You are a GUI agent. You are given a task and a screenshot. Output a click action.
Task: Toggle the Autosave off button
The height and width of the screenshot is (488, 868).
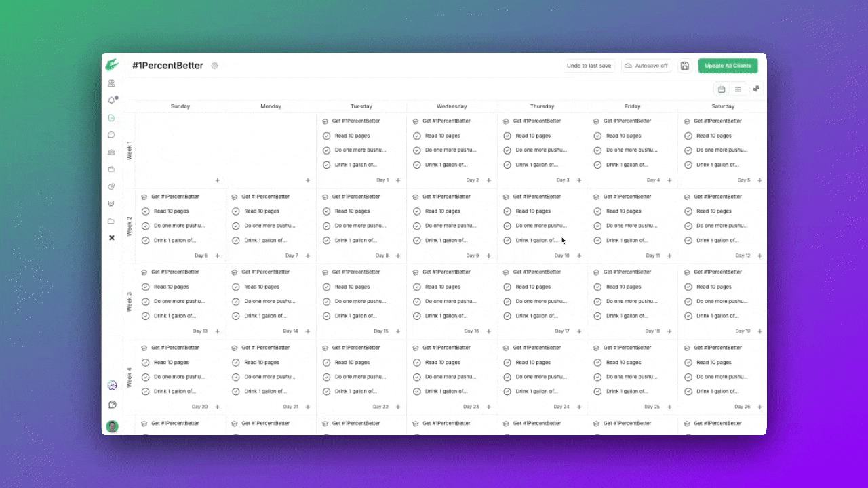pos(646,66)
